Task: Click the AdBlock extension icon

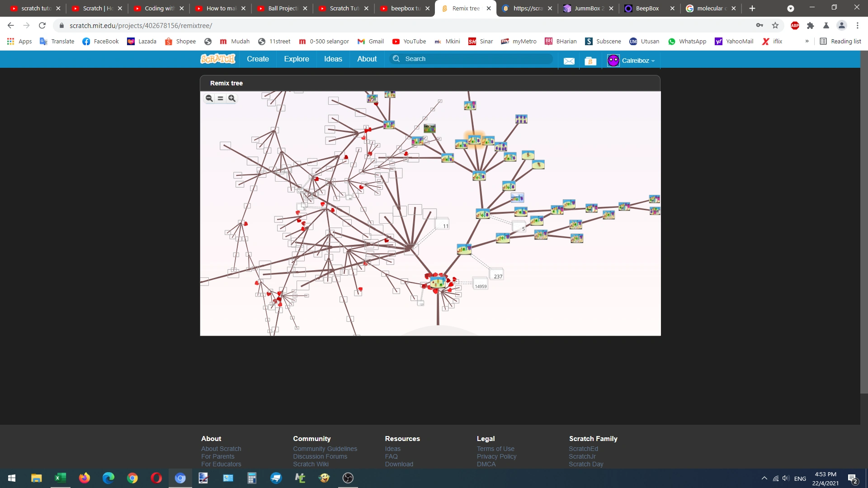Action: pos(795,26)
